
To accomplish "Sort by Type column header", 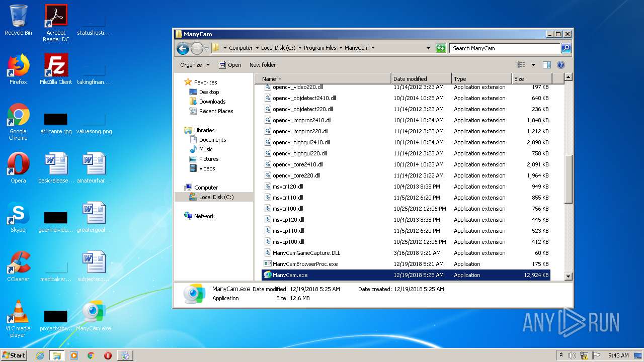I will [x=481, y=79].
